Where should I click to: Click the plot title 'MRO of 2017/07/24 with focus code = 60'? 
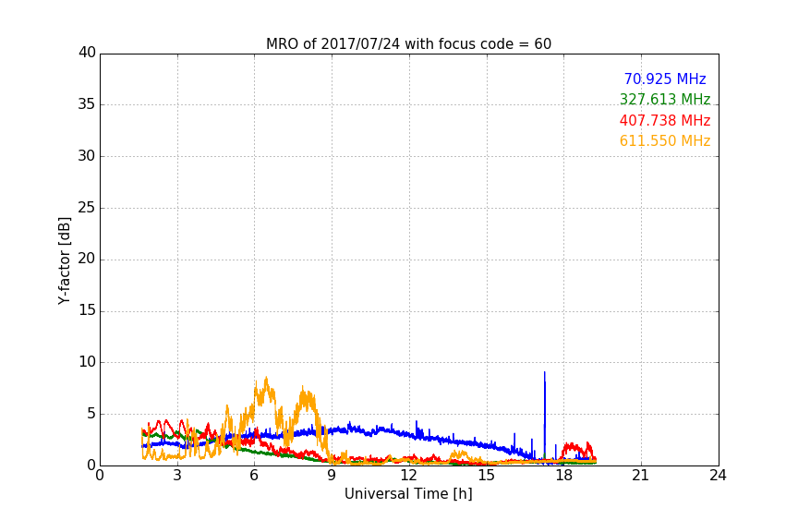pos(408,44)
